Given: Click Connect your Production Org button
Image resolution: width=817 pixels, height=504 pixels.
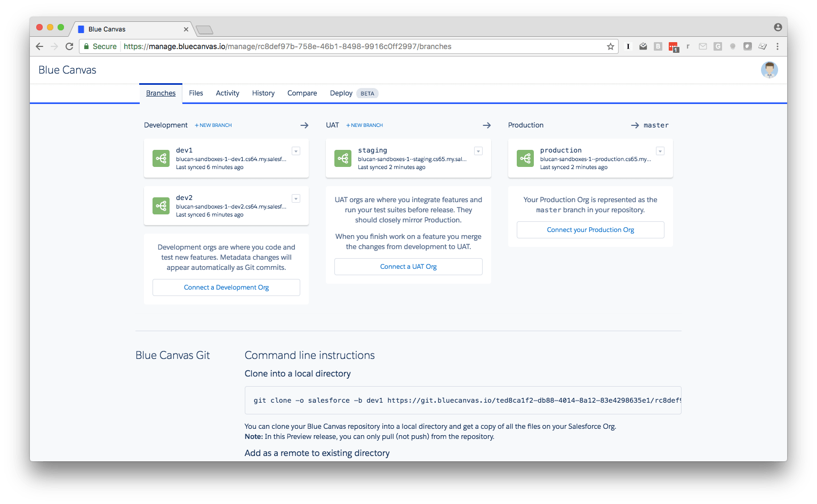Looking at the screenshot, I should (590, 230).
